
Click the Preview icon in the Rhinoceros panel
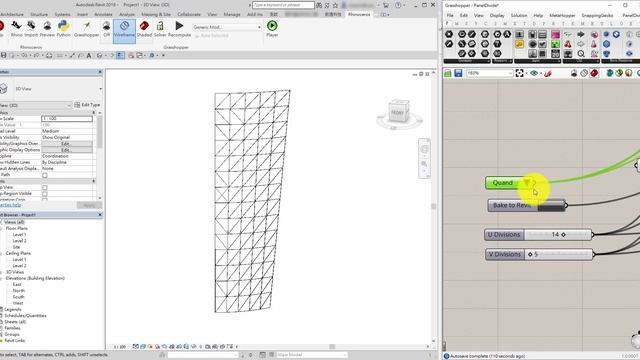pos(47,29)
